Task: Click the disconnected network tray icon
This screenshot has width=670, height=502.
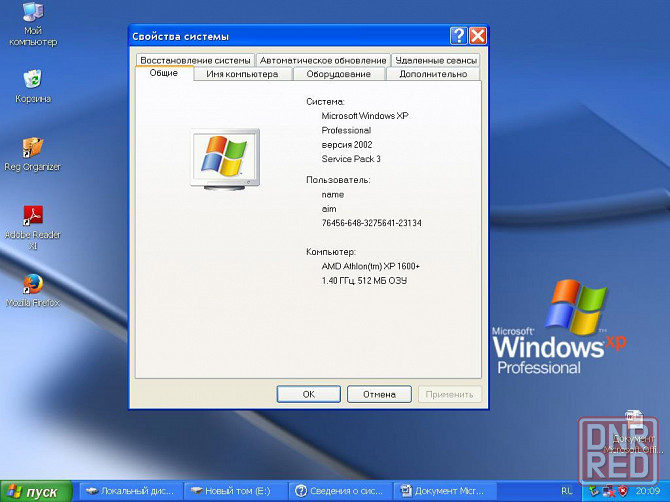Action: pyautogui.click(x=609, y=491)
